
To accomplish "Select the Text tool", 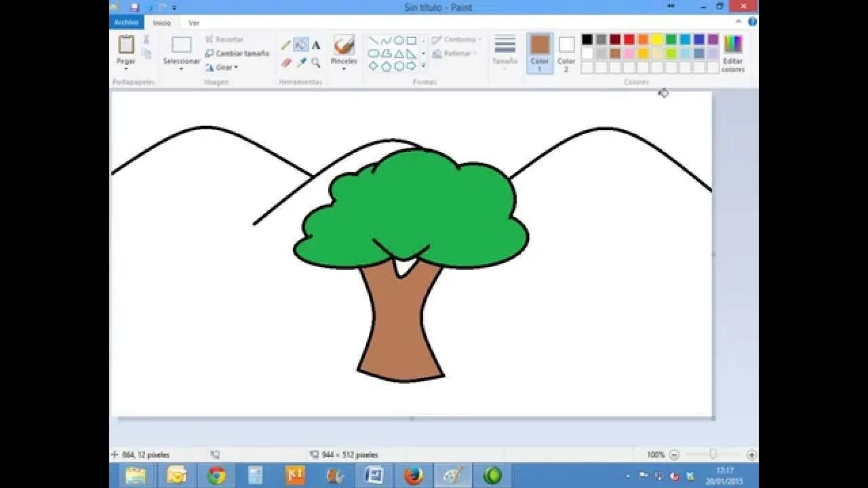I will [316, 45].
